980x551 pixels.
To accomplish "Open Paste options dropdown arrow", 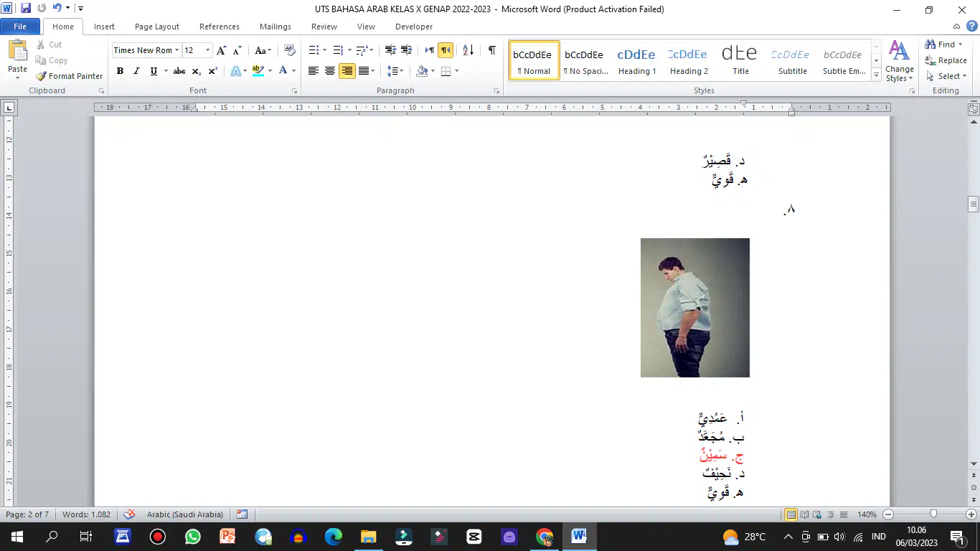I will 17,78.
